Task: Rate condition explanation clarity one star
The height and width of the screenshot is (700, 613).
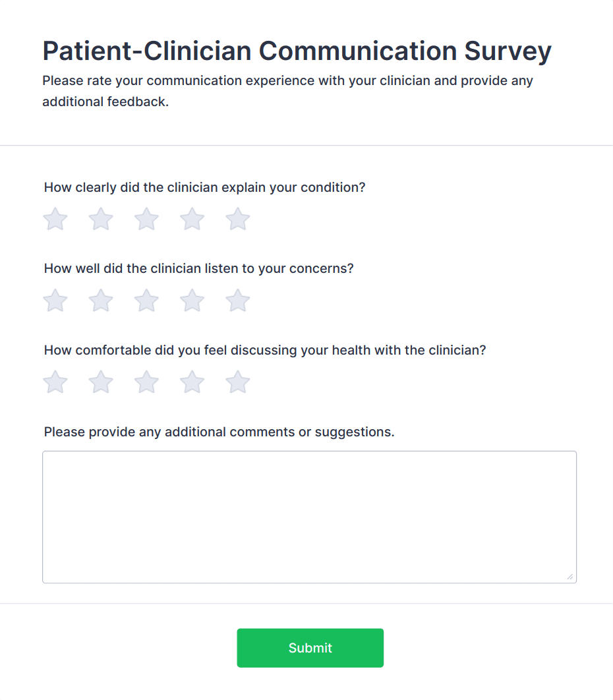Action: point(55,219)
